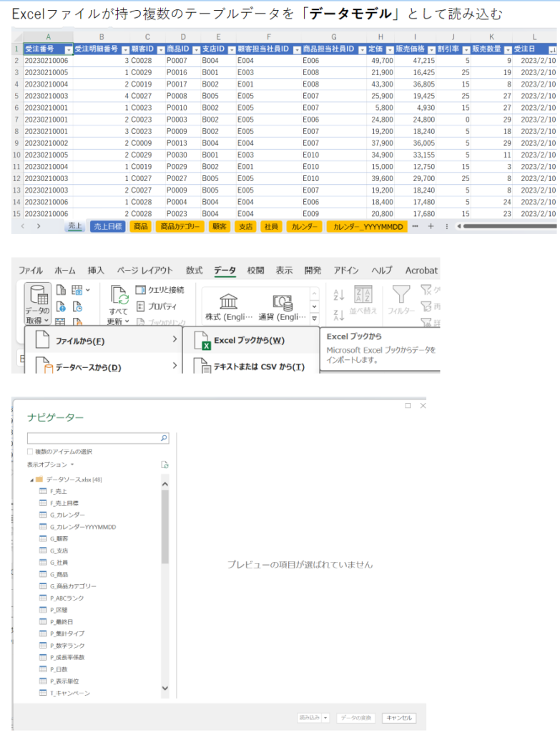Switch to the 売上目標 sheet tab

(x=108, y=226)
